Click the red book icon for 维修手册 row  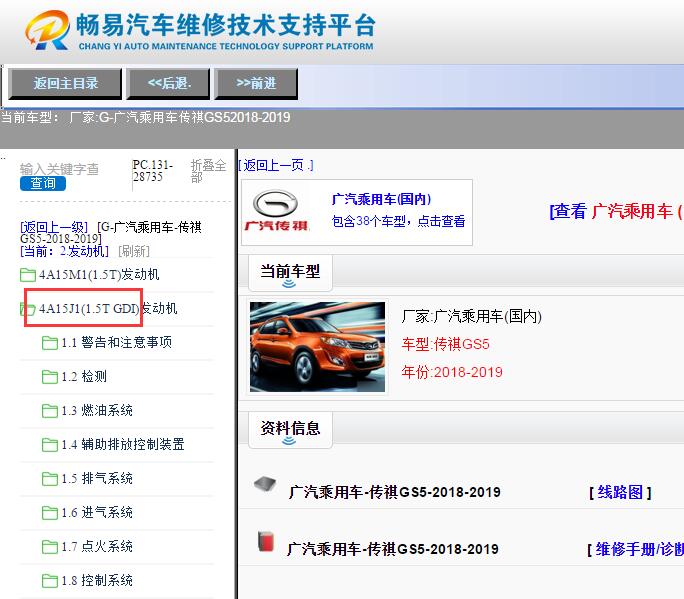[x=266, y=541]
